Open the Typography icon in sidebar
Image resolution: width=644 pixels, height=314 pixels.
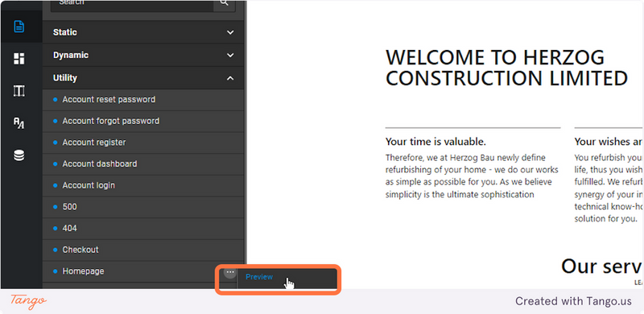point(19,123)
